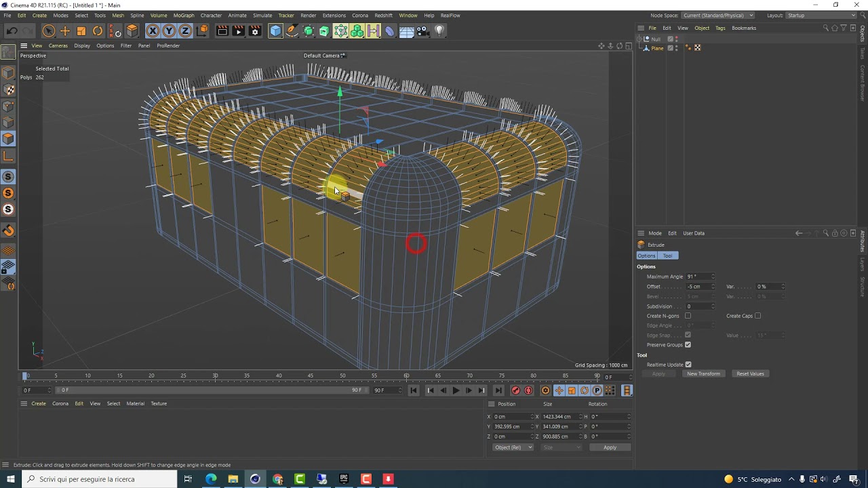This screenshot has height=488, width=868.
Task: Toggle the Z axis lock icon
Action: pos(185,30)
